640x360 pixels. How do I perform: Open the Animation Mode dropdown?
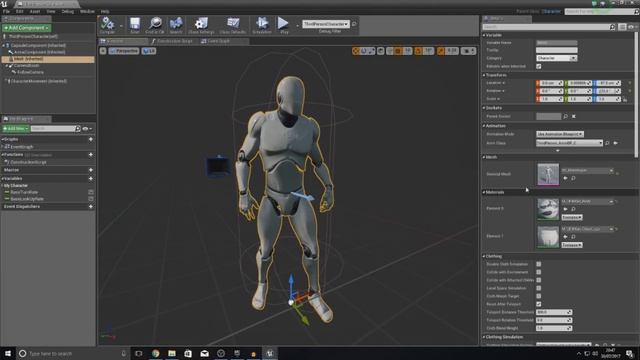pos(560,134)
